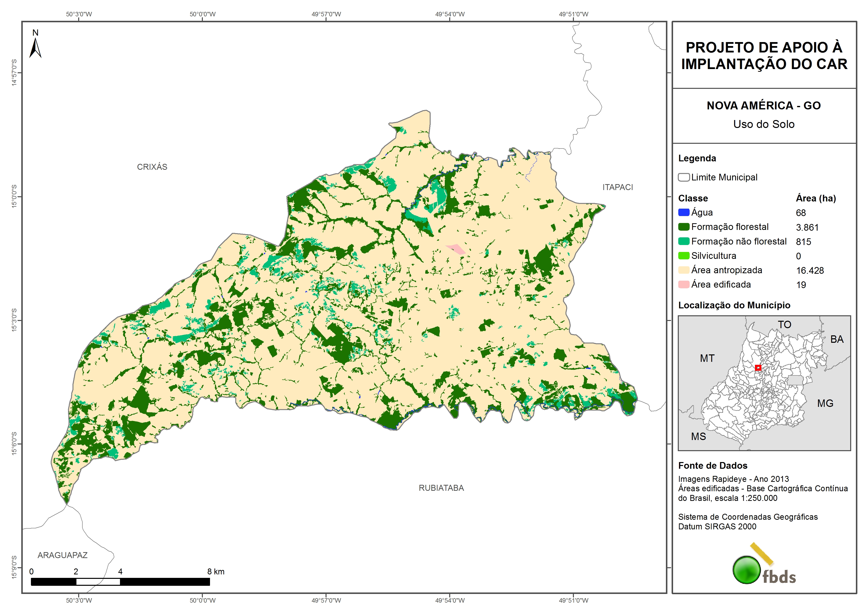Viewport: 868px width, 614px height.
Task: Click the Formação não florestal swatch
Action: click(683, 241)
